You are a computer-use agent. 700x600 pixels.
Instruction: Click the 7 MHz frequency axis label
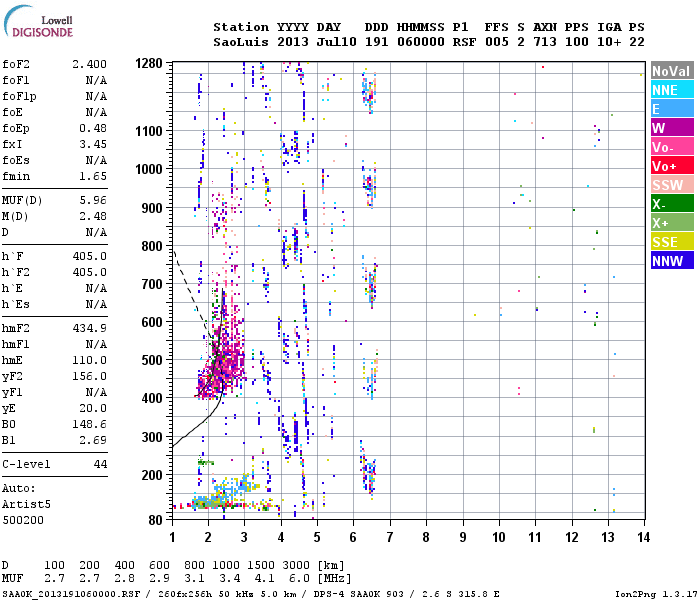pos(390,537)
